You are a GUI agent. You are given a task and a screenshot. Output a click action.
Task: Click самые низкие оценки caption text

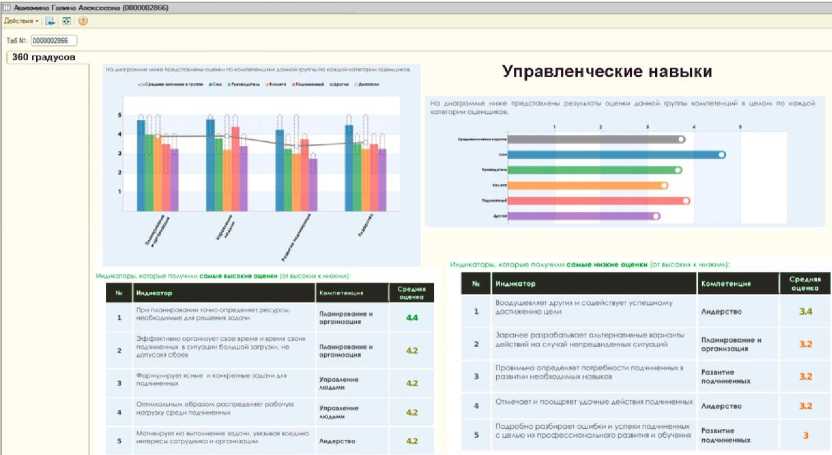pos(607,264)
